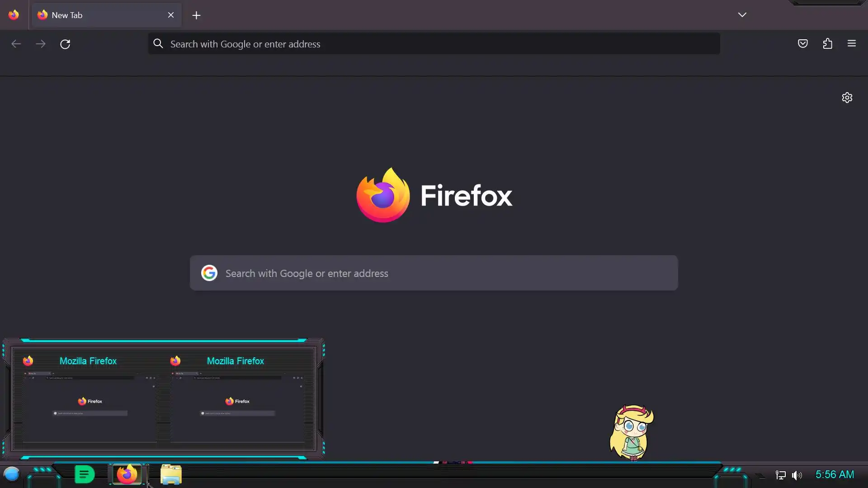Open File Explorer from the taskbar
The image size is (868, 488).
pyautogui.click(x=171, y=475)
